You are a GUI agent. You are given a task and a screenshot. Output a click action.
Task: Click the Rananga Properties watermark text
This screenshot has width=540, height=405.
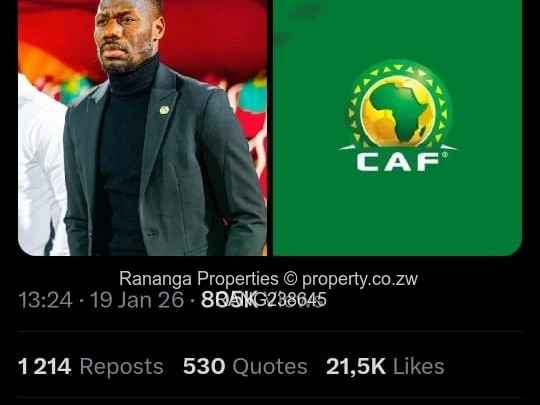199,279
